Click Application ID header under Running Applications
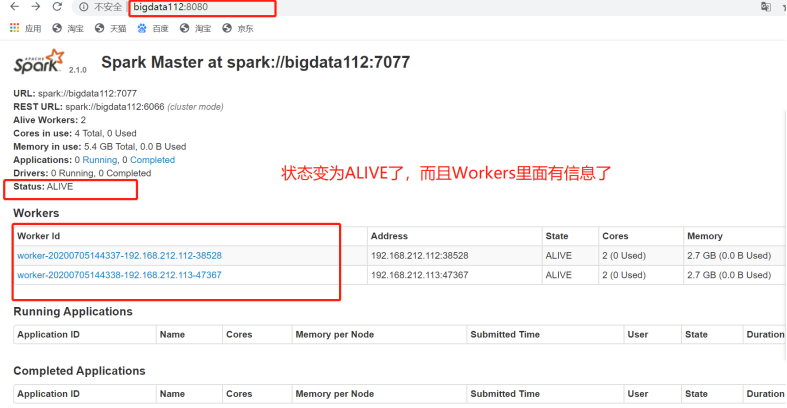Screen dimensions: 787x408 [x=48, y=335]
